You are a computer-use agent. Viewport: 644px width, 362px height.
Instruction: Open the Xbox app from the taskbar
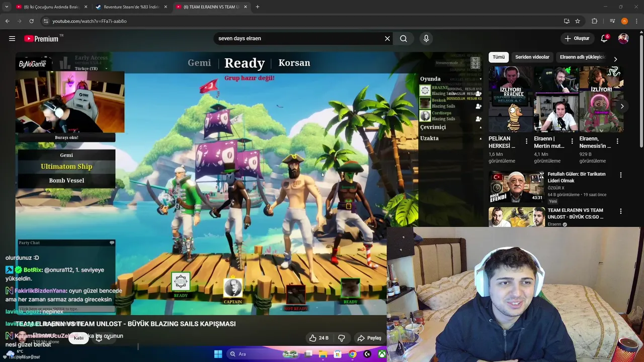[382, 354]
